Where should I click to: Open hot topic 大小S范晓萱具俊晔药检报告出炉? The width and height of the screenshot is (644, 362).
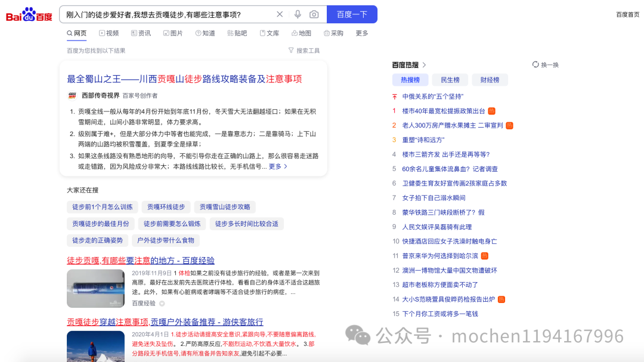pos(448,299)
